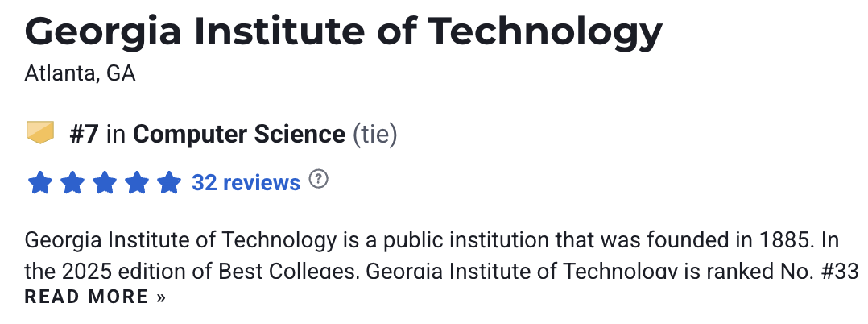868x324 pixels.
Task: Click the school description paragraph
Action: tap(442, 255)
